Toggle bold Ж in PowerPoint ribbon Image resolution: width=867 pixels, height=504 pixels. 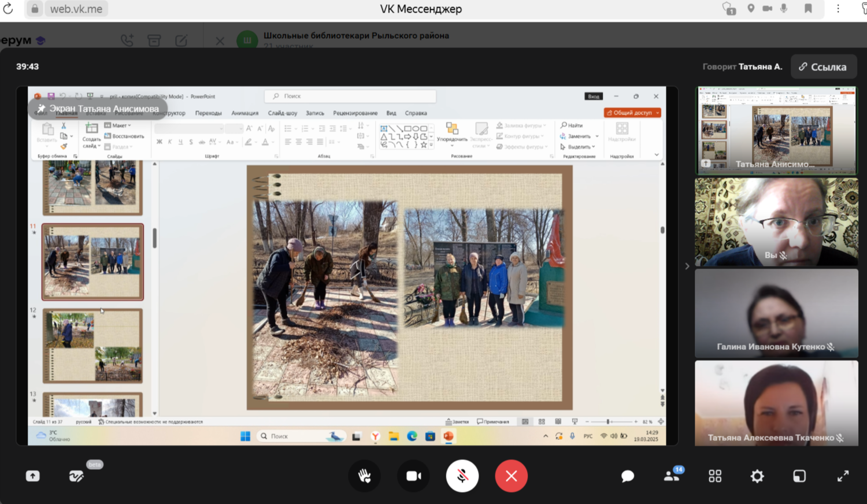[160, 142]
